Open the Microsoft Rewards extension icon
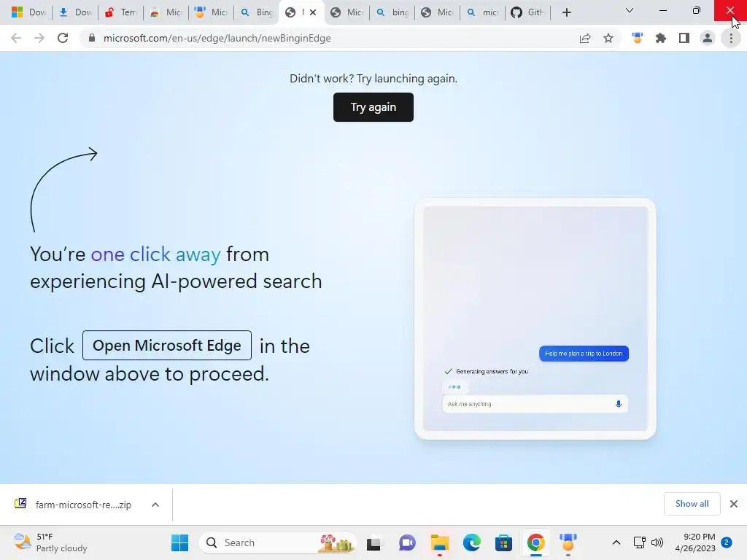 (x=638, y=38)
